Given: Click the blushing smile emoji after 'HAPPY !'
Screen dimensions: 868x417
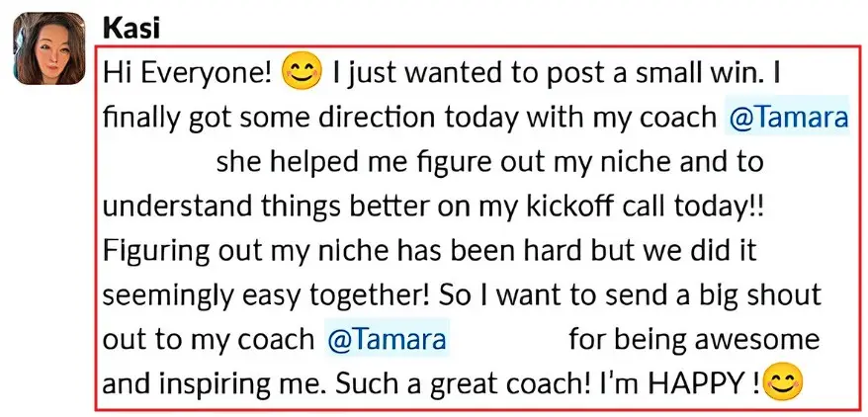Looking at the screenshot, I should [x=783, y=382].
